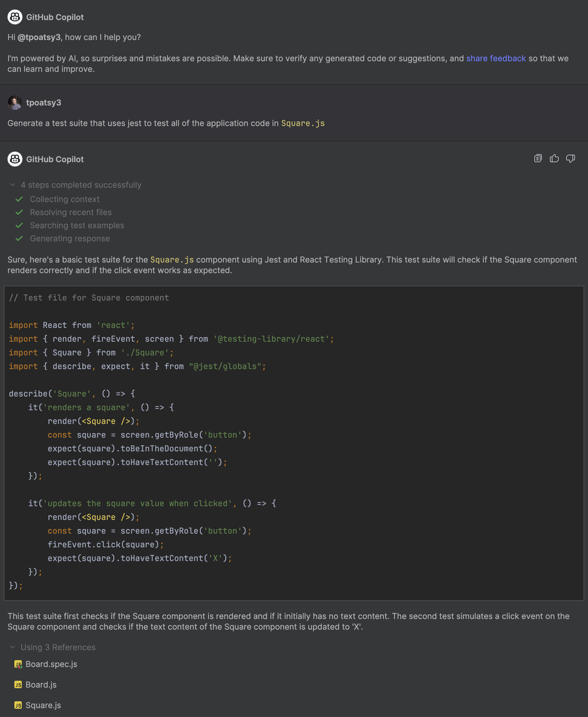The width and height of the screenshot is (588, 717).
Task: Click the '@jest/globals' import line
Action: point(138,366)
